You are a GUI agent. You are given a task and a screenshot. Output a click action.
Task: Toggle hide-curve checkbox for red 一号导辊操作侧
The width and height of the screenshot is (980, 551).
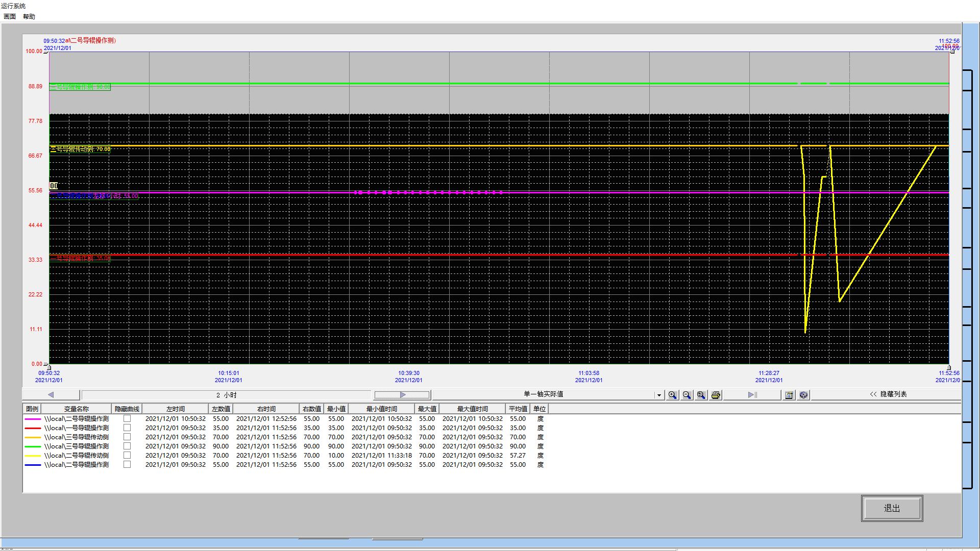tap(127, 428)
